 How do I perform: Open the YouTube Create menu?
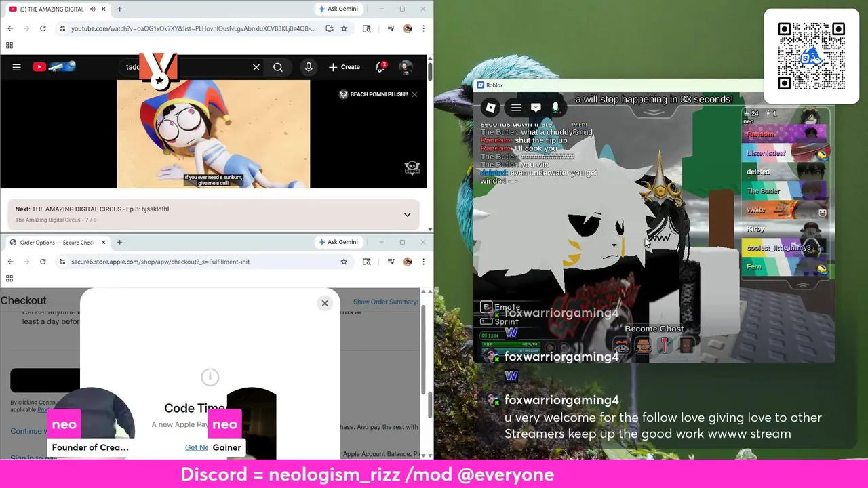(344, 67)
